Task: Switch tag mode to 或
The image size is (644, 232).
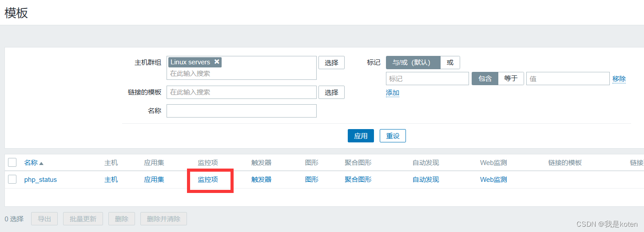Action: point(450,63)
